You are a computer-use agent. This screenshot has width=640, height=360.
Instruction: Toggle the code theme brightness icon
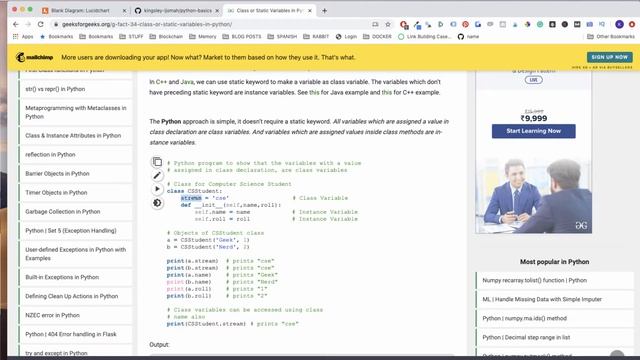click(x=157, y=203)
